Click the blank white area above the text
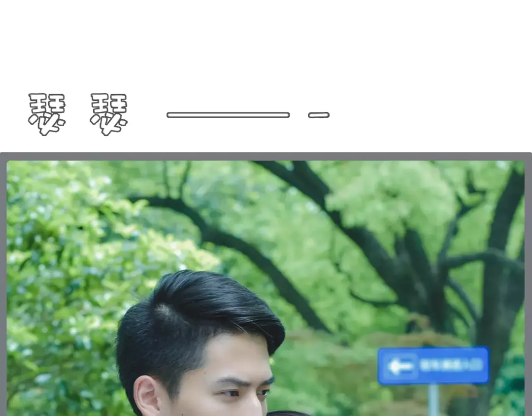The width and height of the screenshot is (532, 416). click(x=266, y=39)
